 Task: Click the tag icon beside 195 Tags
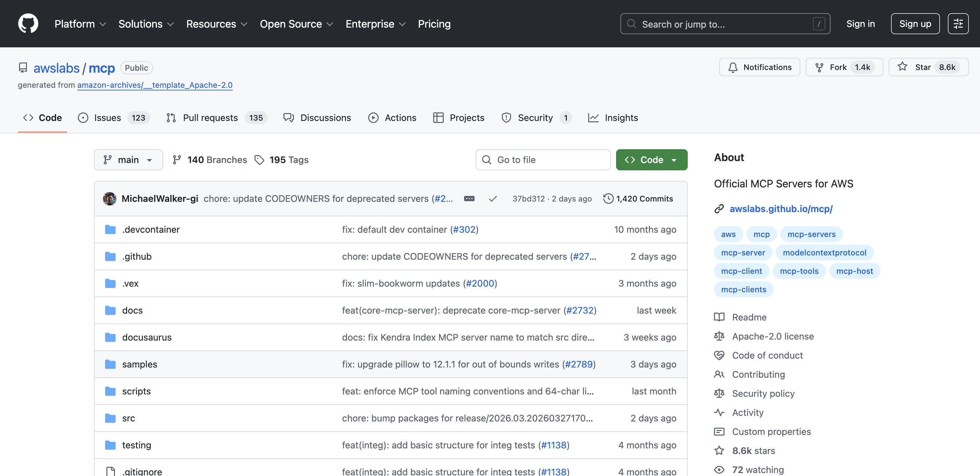tap(259, 160)
